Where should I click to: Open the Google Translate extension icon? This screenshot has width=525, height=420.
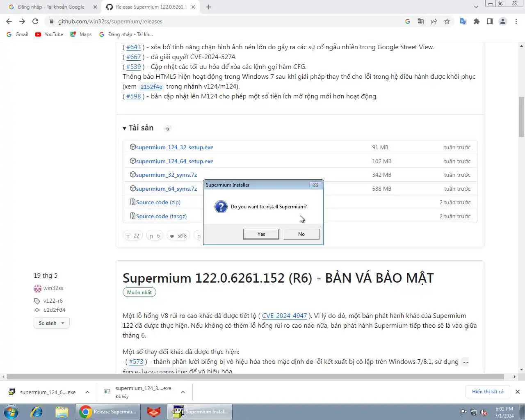(x=463, y=21)
